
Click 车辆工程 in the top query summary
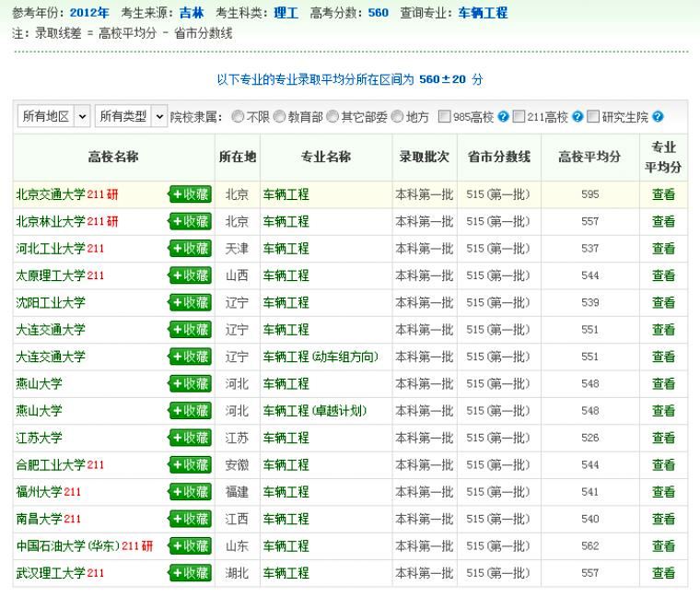(x=483, y=13)
